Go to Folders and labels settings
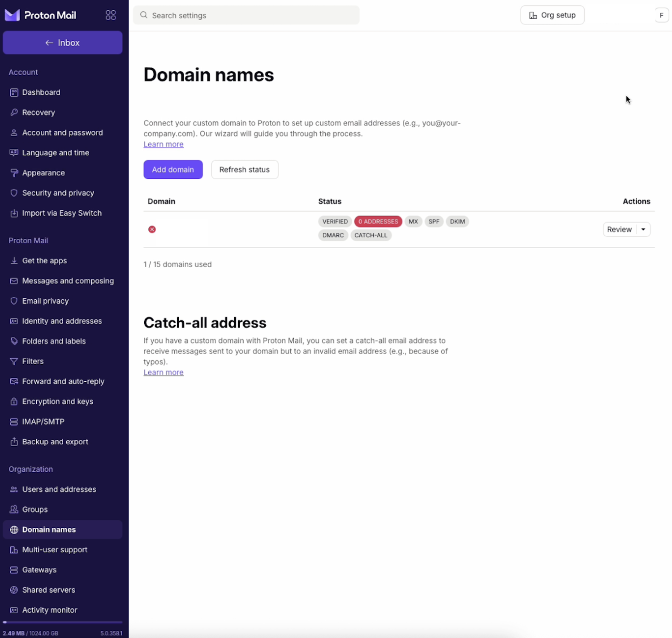Image resolution: width=672 pixels, height=638 pixels. tap(54, 341)
